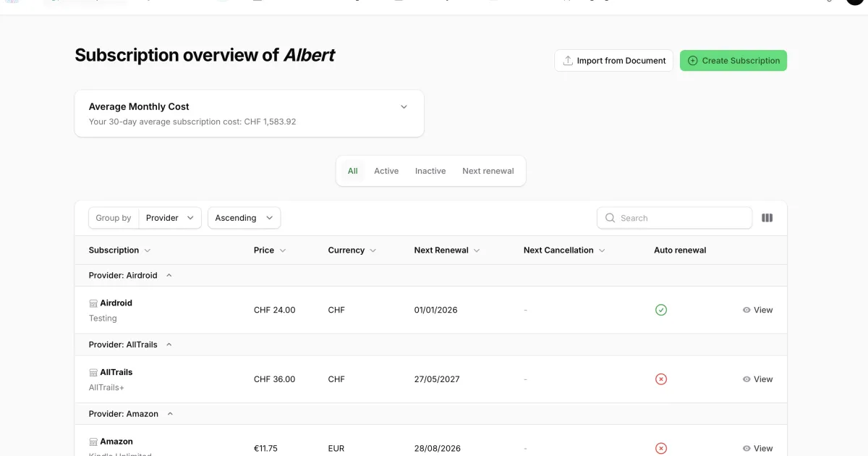
Task: Click the EUR currency cell
Action: tap(336, 449)
